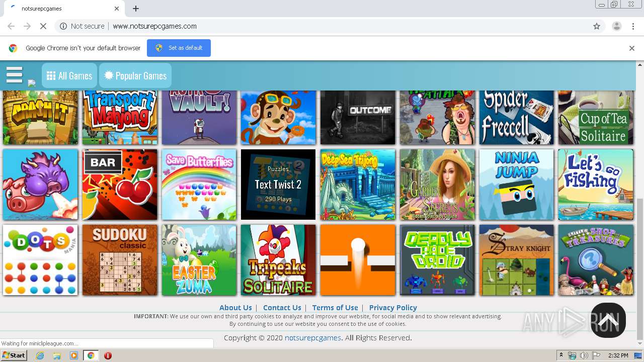Show hidden tray icons arrow

pos(561,355)
